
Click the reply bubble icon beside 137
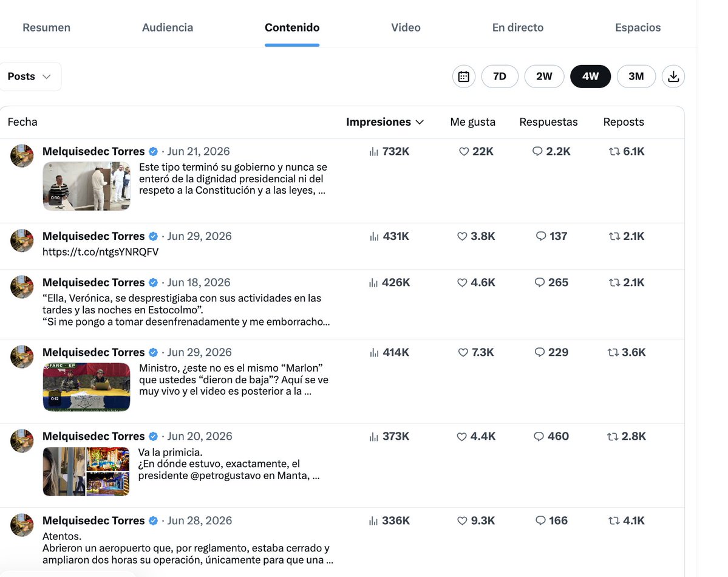[541, 236]
